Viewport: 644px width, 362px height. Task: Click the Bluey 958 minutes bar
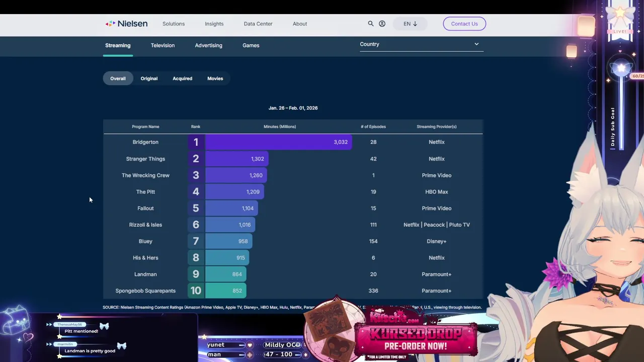[x=228, y=241]
